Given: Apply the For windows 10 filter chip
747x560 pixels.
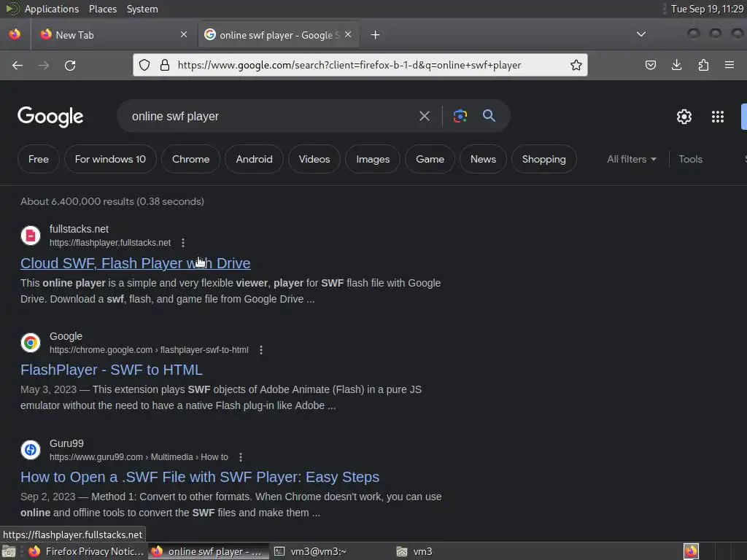Looking at the screenshot, I should [111, 159].
